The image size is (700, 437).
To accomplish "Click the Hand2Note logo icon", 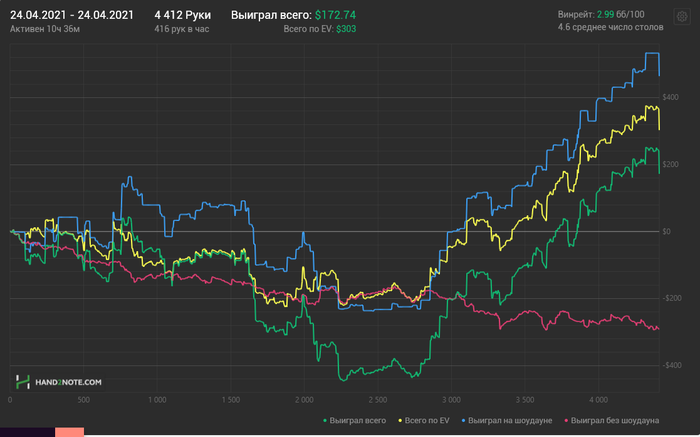I will click(23, 382).
